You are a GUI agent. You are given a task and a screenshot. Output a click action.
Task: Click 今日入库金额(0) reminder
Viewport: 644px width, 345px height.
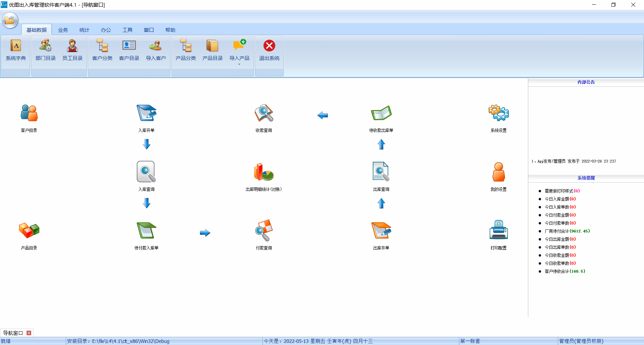[560, 199]
